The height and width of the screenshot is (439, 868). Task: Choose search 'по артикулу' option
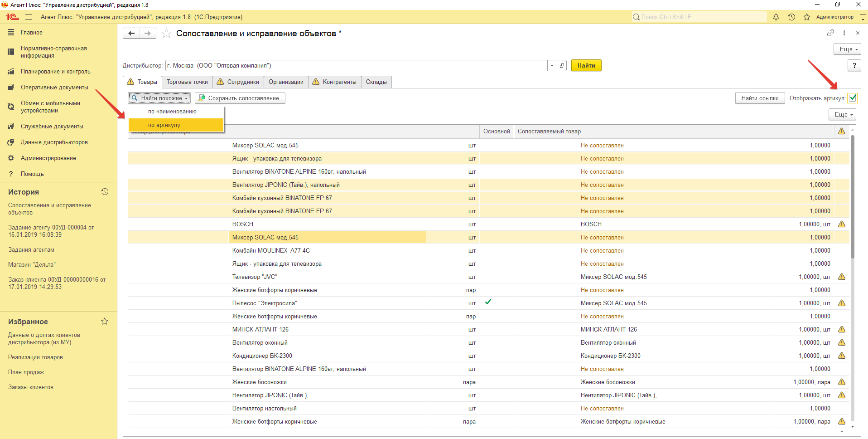[176, 125]
